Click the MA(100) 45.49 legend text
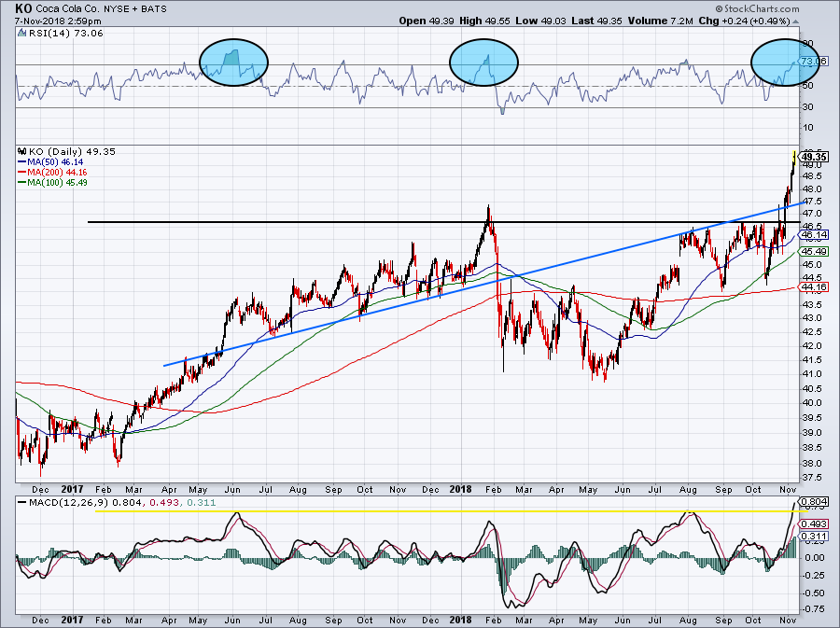Viewport: 840px width, 628px height. [x=57, y=183]
